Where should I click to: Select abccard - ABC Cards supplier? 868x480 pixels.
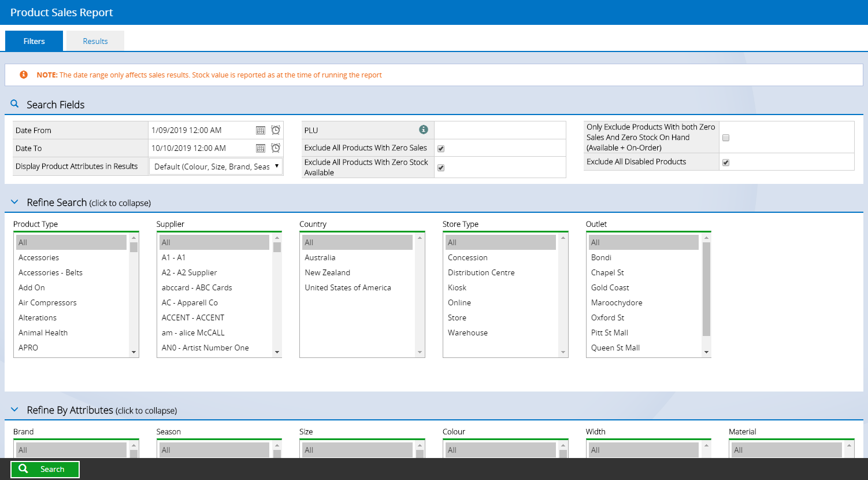pyautogui.click(x=214, y=287)
